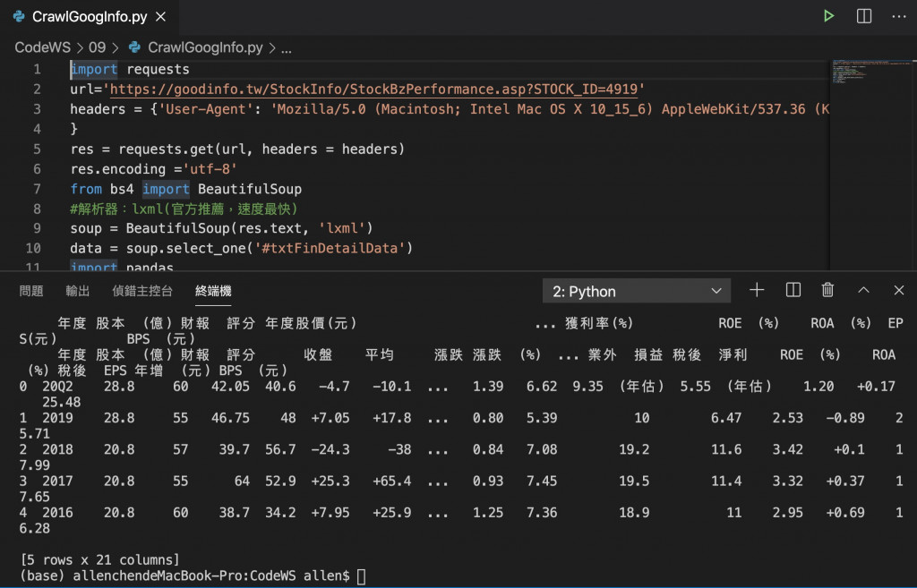The height and width of the screenshot is (588, 917).
Task: Expand the breadcrumb symbol ellipsis
Action: (x=286, y=48)
